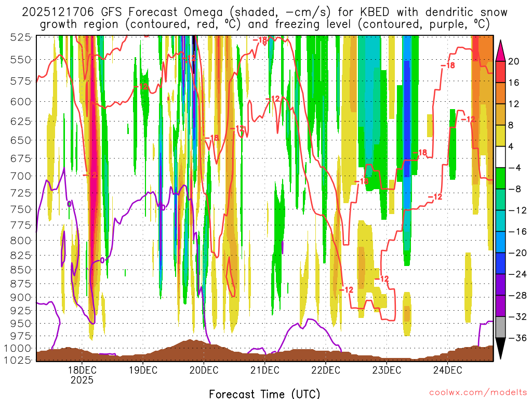Pick the gray colorbar swatch between -36 and -32
Viewport: 532px width, 399px height.
500,327
